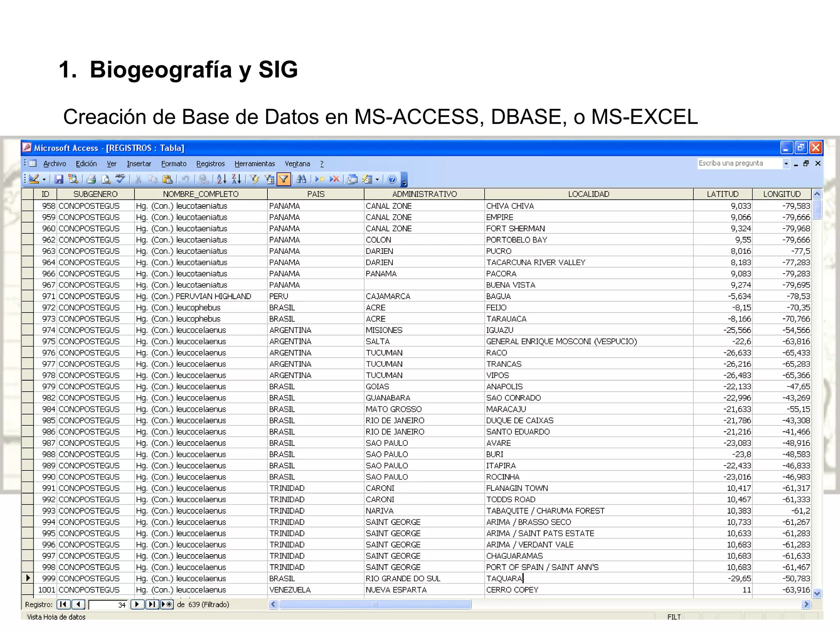Toggle the Apply Filter funnel button
The image size is (840, 630).
[x=283, y=179]
